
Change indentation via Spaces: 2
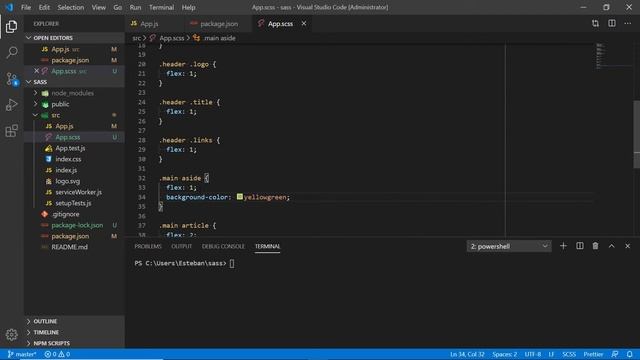click(x=504, y=354)
